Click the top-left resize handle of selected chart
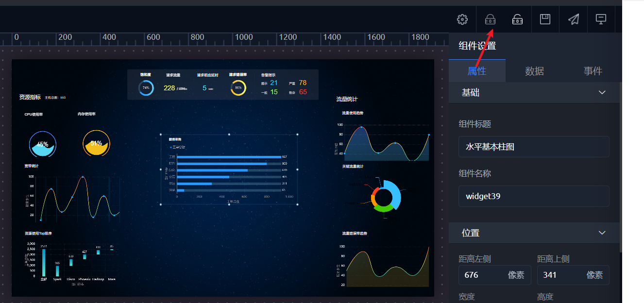 pyautogui.click(x=161, y=135)
